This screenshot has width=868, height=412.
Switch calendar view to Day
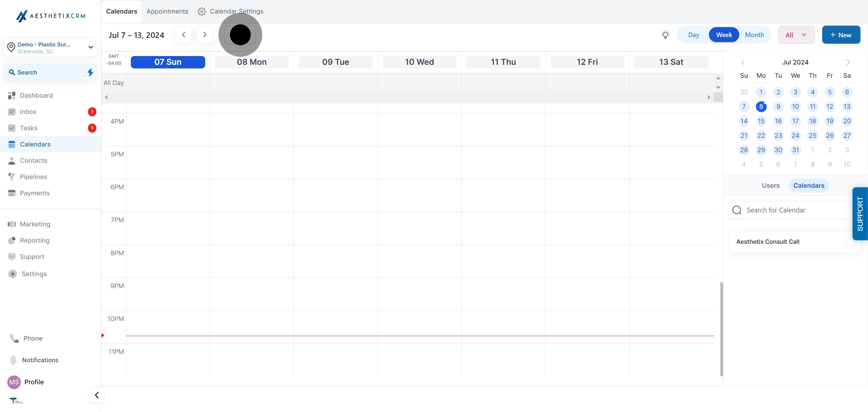pos(693,35)
